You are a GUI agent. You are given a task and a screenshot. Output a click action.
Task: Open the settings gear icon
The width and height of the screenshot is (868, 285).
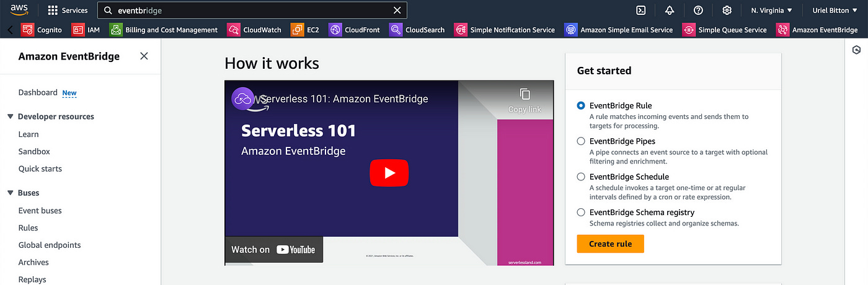coord(727,11)
